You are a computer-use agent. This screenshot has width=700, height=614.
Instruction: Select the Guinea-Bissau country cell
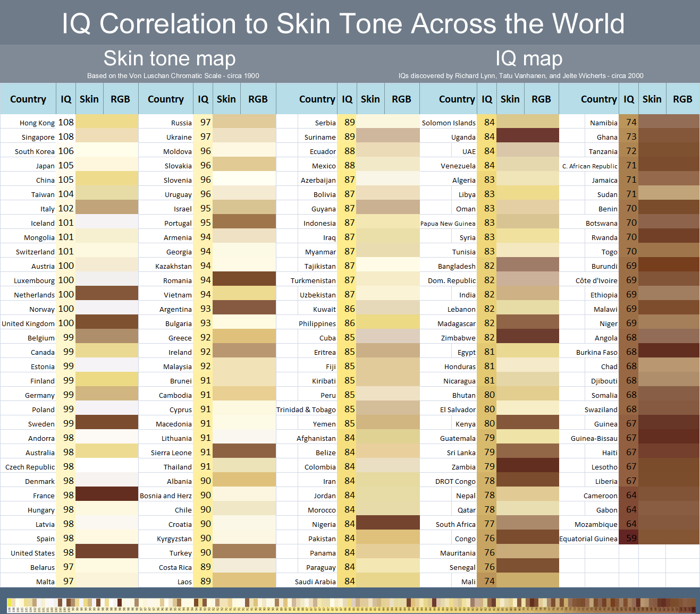pos(589,438)
